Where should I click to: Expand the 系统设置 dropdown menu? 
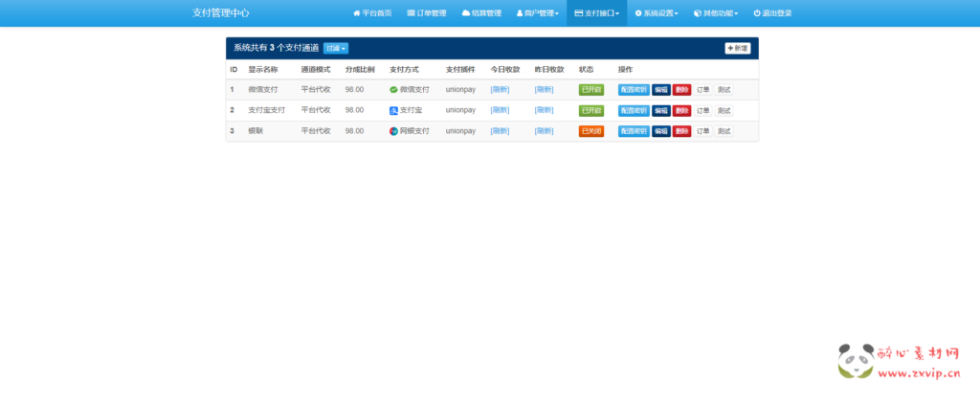(x=657, y=13)
